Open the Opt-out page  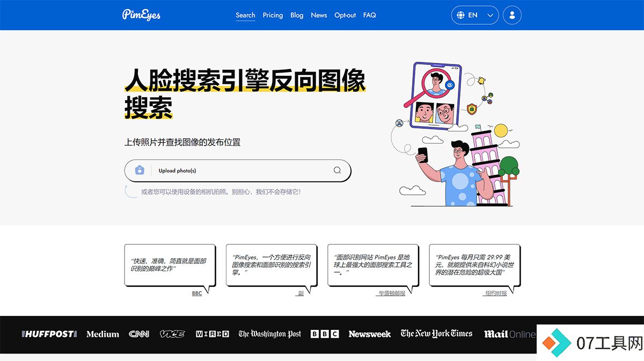pyautogui.click(x=345, y=15)
